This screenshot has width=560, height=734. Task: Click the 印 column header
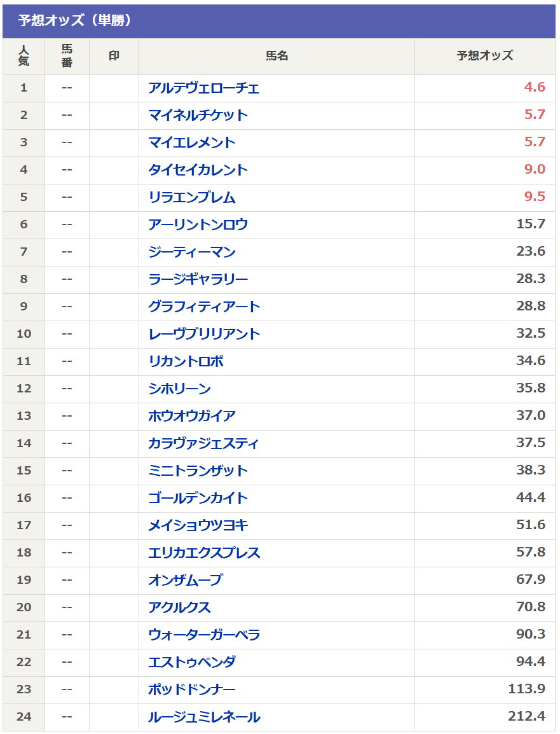(x=114, y=56)
